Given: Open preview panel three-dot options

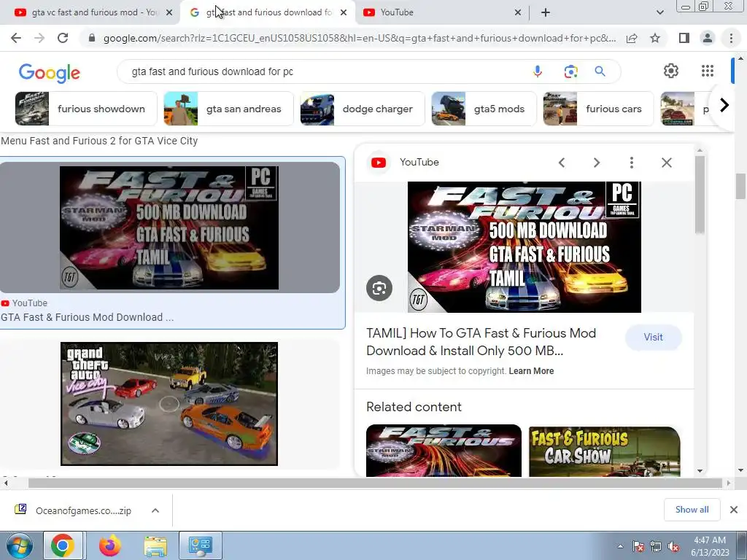Looking at the screenshot, I should (632, 163).
